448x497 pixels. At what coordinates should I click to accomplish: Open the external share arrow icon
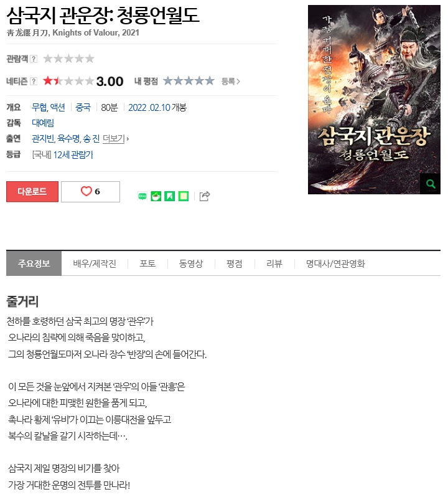coord(205,196)
